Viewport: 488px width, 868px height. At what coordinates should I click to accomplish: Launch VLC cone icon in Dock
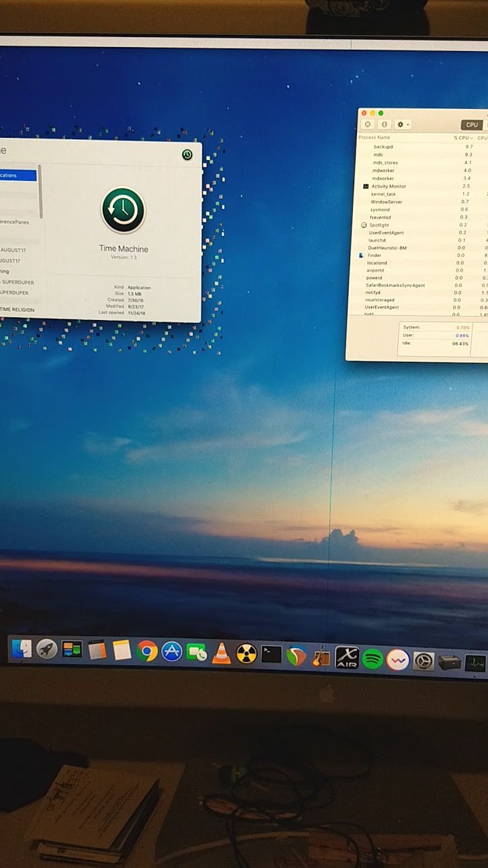pos(221,653)
